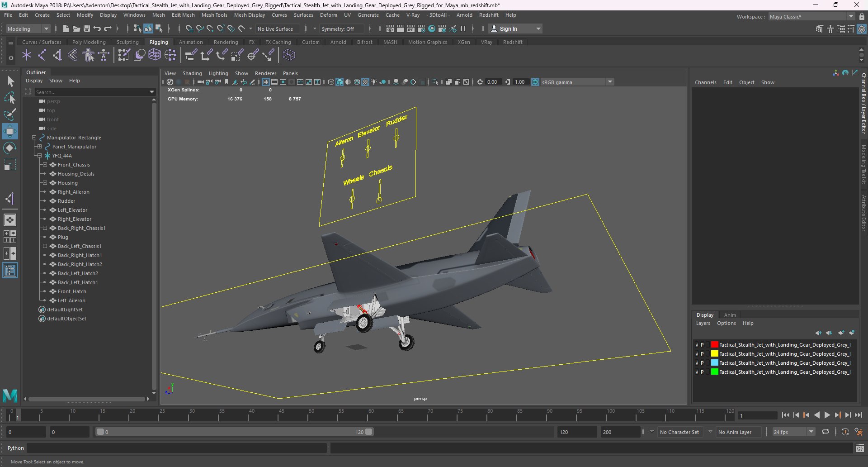Expand the Panel_Manipulator tree node
Viewport: 868px width, 467px height.
[39, 147]
